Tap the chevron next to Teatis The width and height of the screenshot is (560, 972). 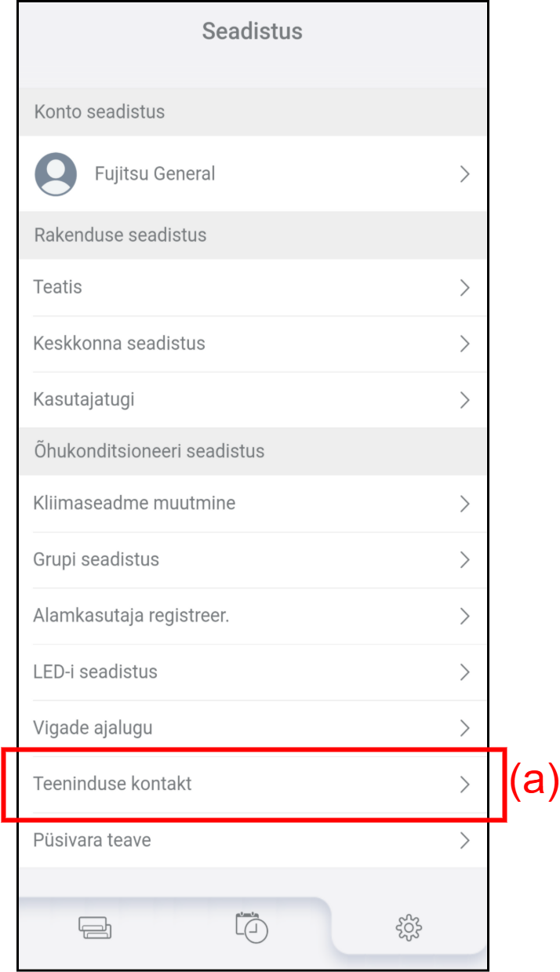click(464, 288)
